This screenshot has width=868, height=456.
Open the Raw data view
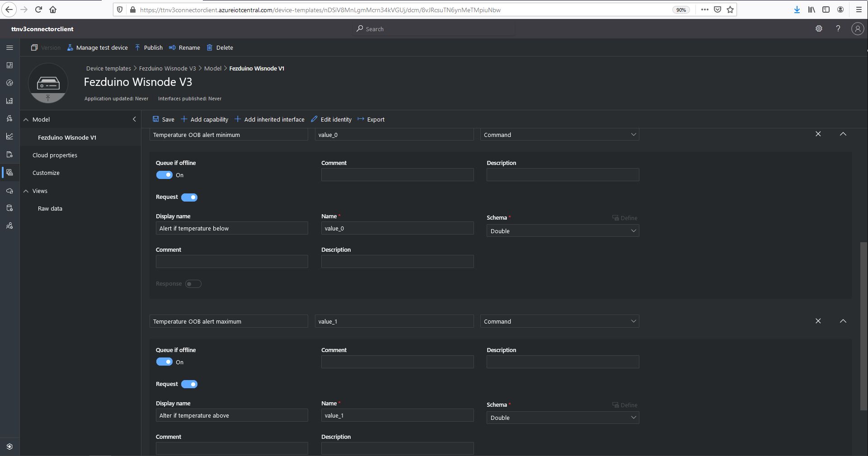[x=50, y=208]
